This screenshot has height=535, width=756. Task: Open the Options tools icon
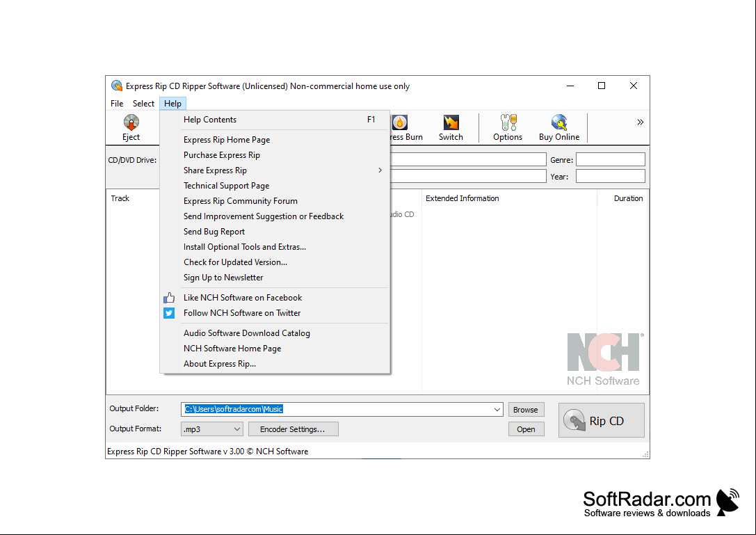click(x=508, y=122)
